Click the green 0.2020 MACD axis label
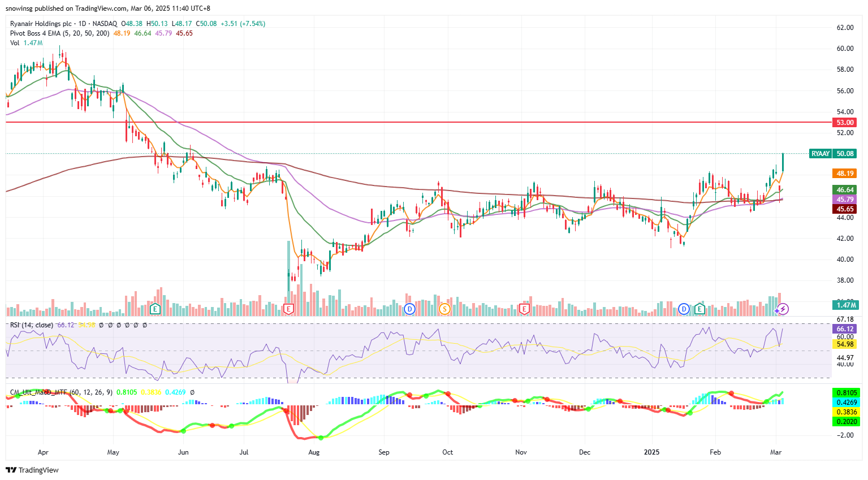This screenshot has width=868, height=480. click(847, 421)
